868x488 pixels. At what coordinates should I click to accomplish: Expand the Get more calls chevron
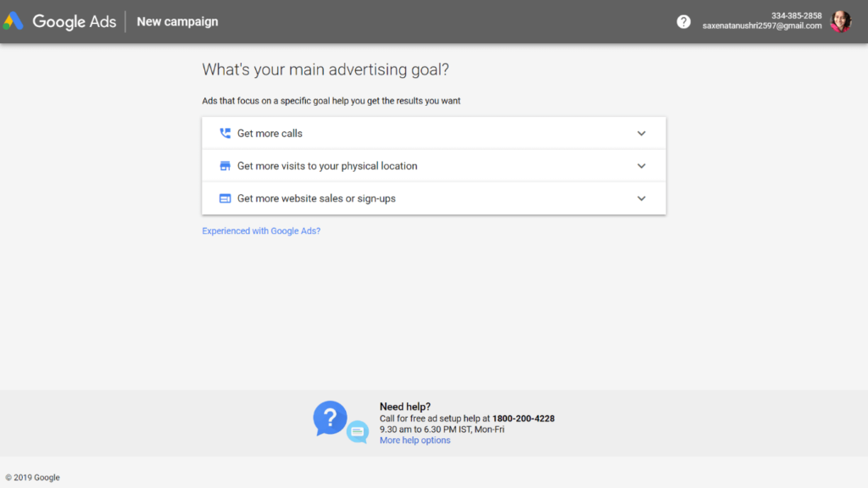tap(642, 133)
